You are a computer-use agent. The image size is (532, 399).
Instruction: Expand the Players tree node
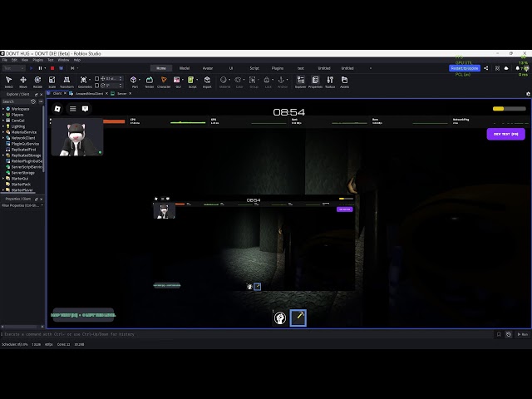(x=3, y=115)
